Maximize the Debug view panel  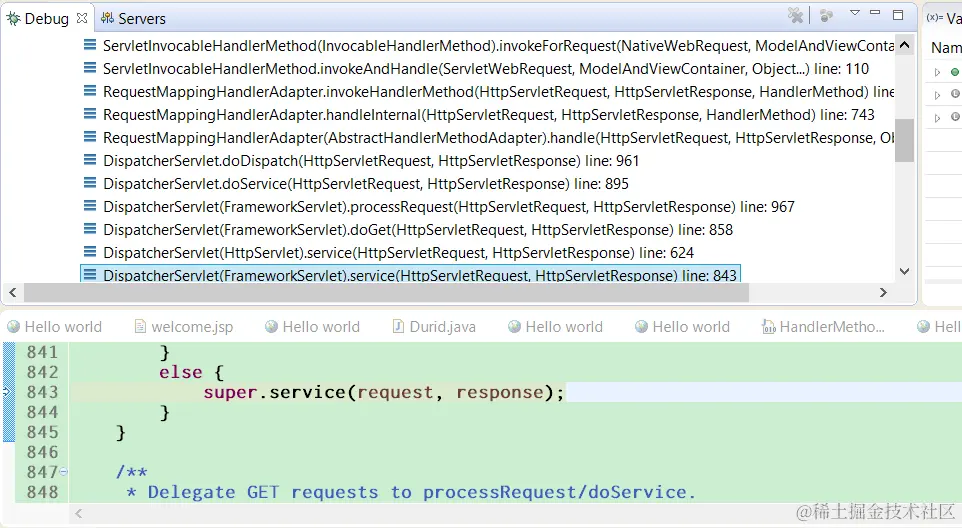(898, 15)
